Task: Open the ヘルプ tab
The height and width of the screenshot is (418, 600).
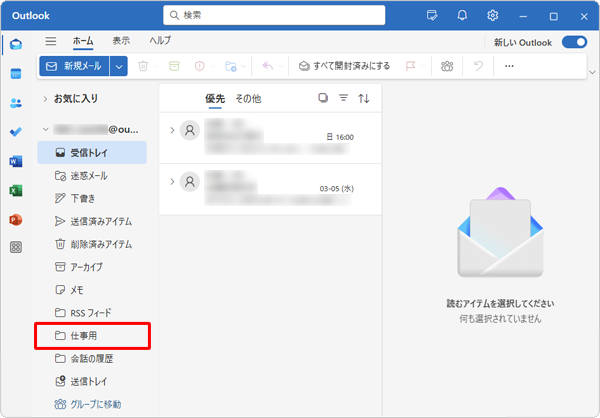Action: 160,41
